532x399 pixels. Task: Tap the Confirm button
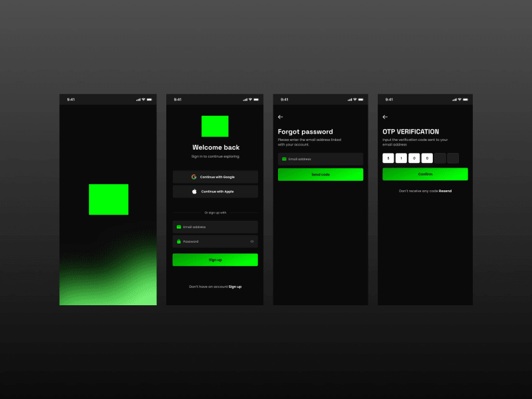point(425,174)
